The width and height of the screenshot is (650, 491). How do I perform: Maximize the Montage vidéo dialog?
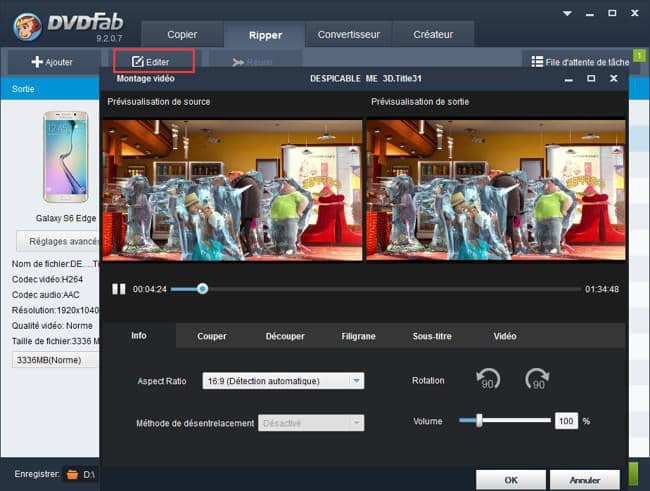591,78
